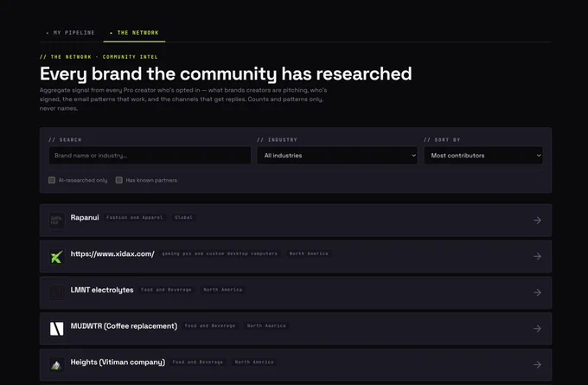The width and height of the screenshot is (588, 385).
Task: Click Food and Beverage tag on LMNT row
Action: pos(166,290)
